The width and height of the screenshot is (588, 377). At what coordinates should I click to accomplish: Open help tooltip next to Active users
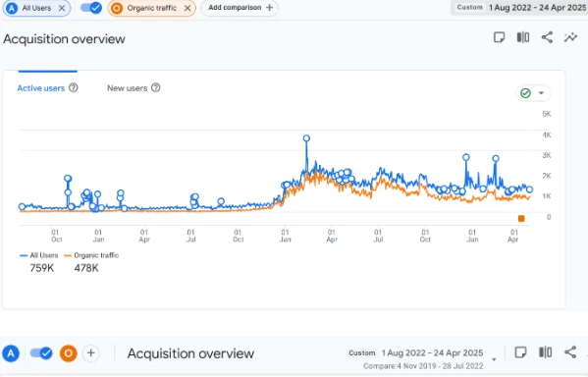(x=74, y=87)
